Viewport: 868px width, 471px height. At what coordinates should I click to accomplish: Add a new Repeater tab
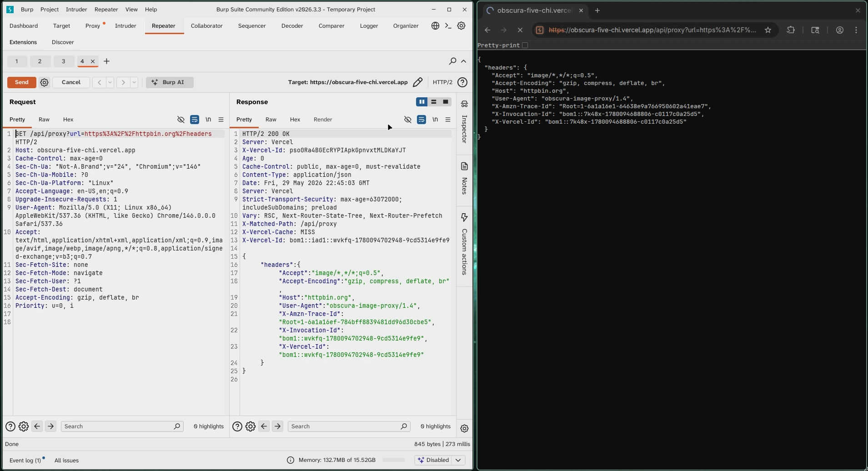(x=107, y=61)
